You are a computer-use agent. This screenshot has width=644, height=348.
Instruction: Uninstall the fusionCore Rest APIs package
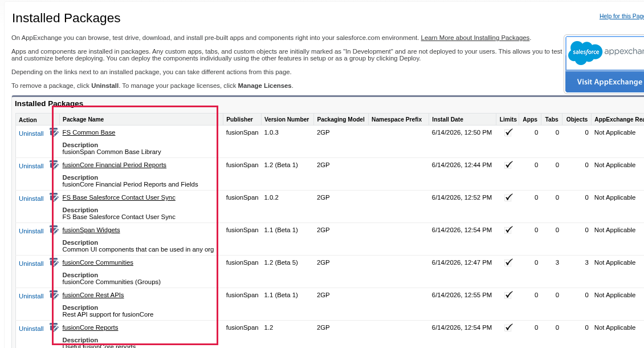click(31, 296)
